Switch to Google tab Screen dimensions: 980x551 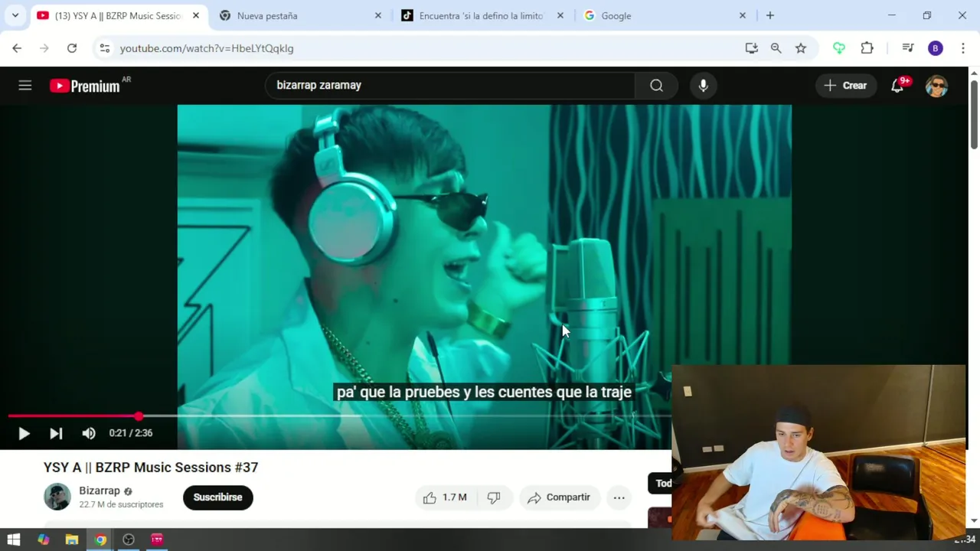(x=663, y=15)
